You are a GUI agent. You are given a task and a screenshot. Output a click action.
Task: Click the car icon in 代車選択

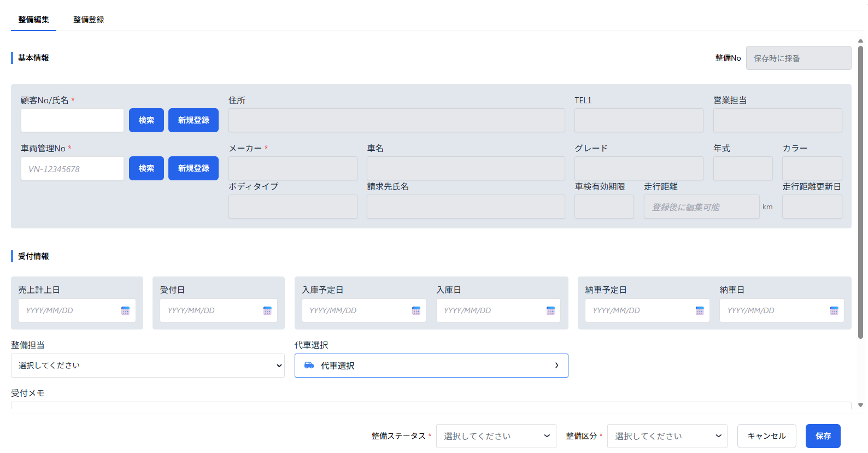click(309, 366)
